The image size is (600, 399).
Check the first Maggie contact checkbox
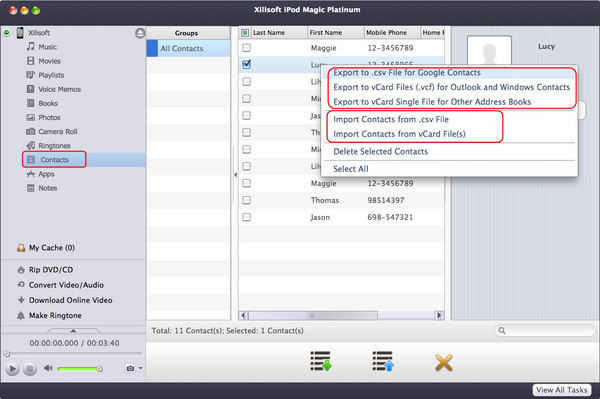tap(247, 48)
